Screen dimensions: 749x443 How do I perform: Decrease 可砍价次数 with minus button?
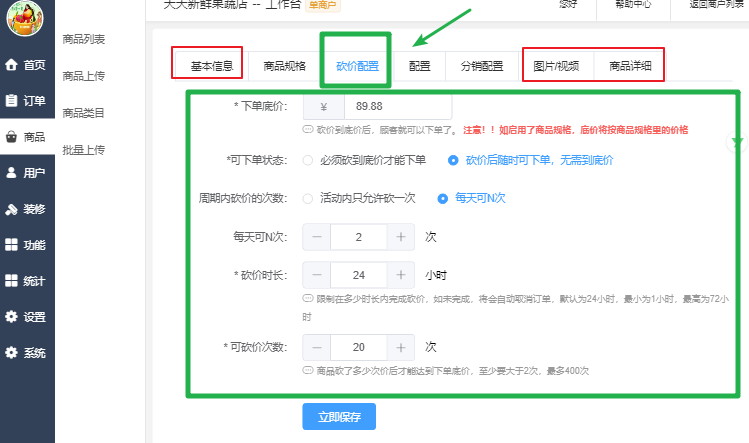(317, 347)
